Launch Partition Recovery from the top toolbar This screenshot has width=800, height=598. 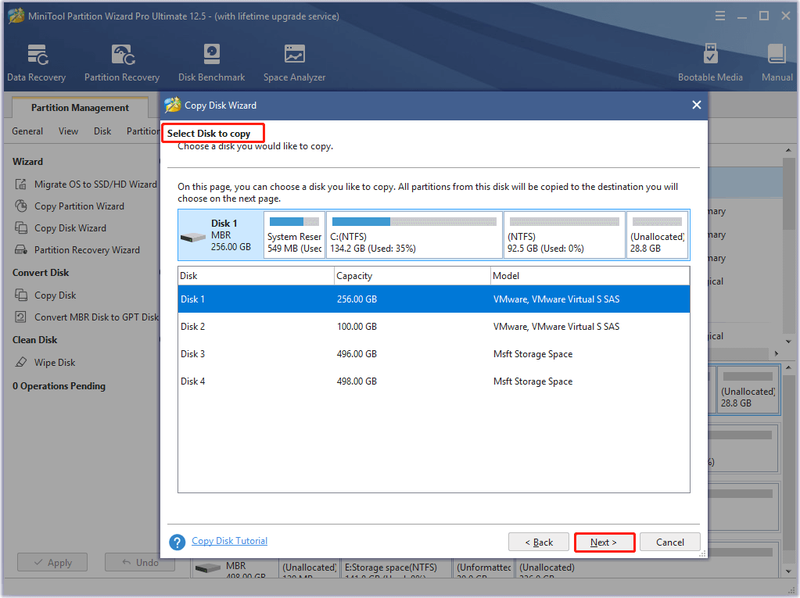tap(122, 55)
